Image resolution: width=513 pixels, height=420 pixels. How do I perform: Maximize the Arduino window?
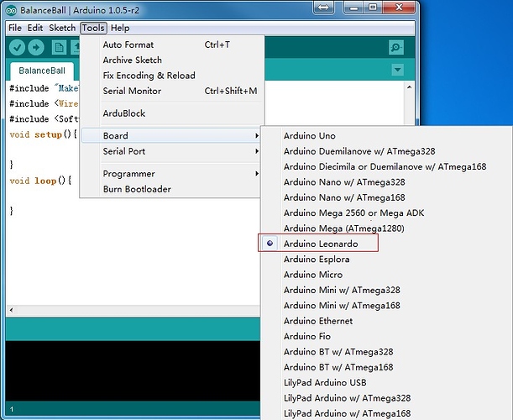click(373, 8)
